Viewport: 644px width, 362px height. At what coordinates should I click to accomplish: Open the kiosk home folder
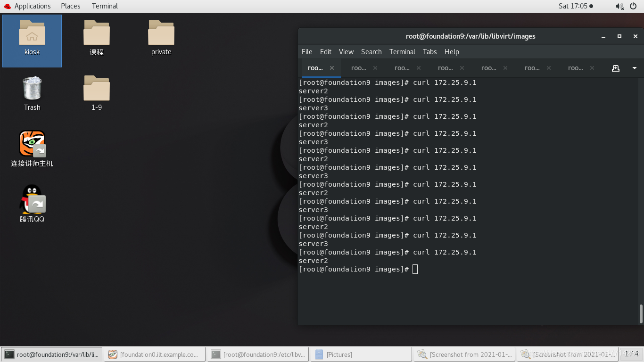[32, 34]
